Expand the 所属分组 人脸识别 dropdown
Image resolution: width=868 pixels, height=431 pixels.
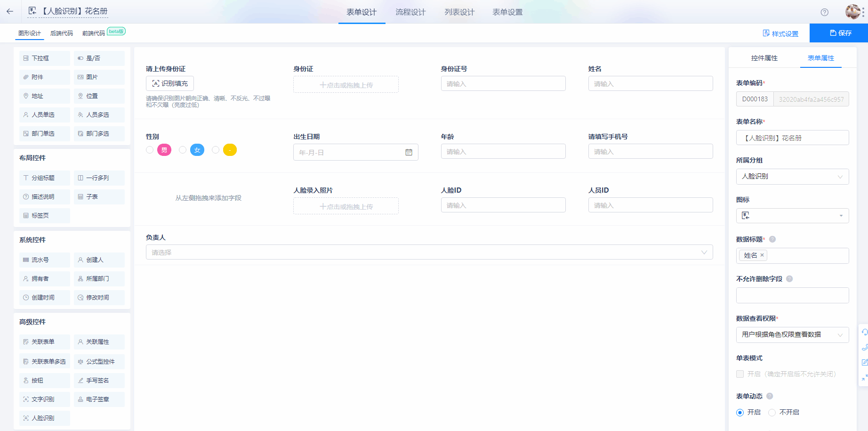793,177
